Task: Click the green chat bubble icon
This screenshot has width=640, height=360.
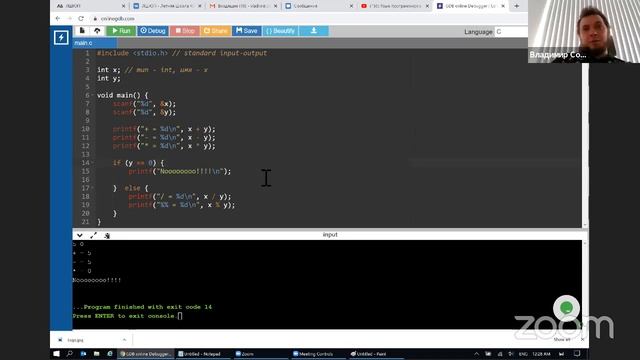Action: tap(567, 308)
